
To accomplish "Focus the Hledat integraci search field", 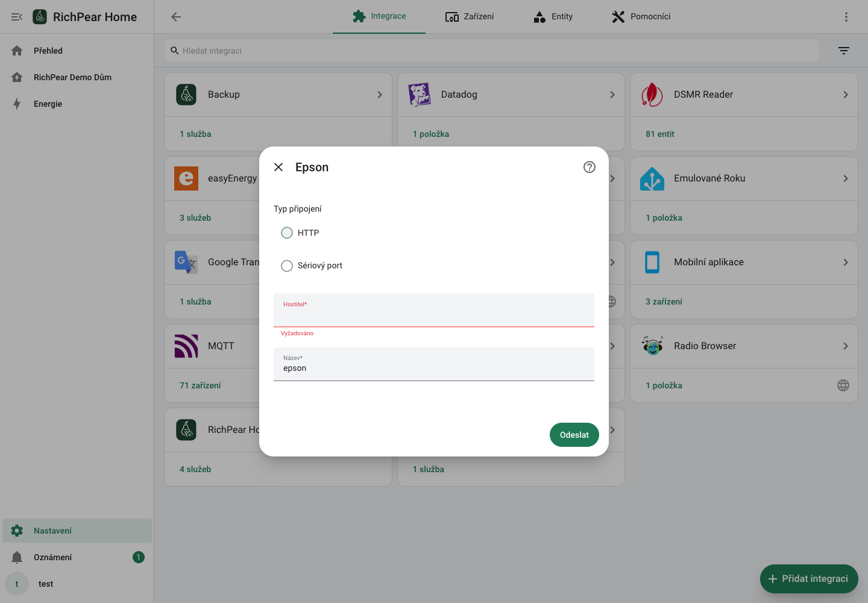I will click(x=492, y=51).
